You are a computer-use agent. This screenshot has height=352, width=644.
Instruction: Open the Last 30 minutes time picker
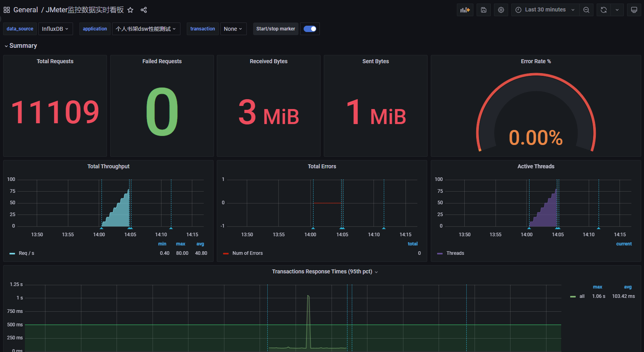click(x=545, y=10)
